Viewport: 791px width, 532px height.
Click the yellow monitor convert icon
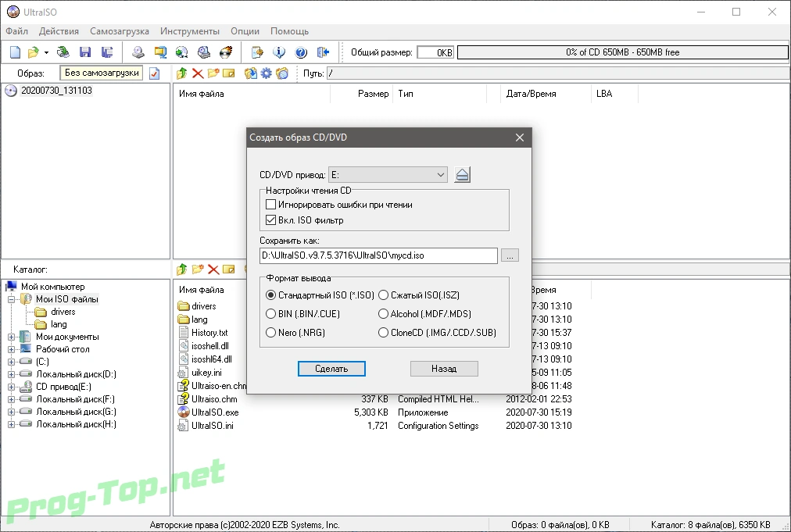(160, 52)
